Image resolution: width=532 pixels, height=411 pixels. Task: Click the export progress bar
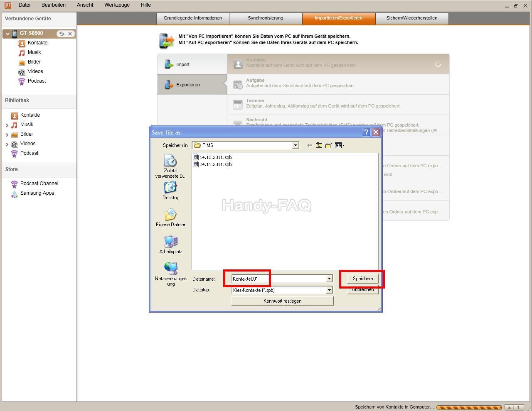click(x=469, y=407)
